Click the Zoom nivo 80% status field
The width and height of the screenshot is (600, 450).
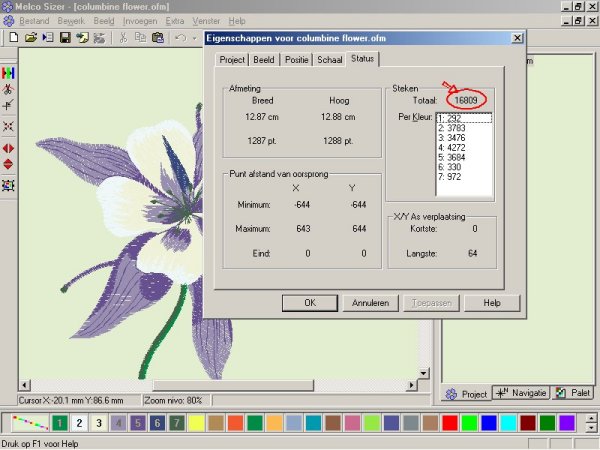point(176,401)
